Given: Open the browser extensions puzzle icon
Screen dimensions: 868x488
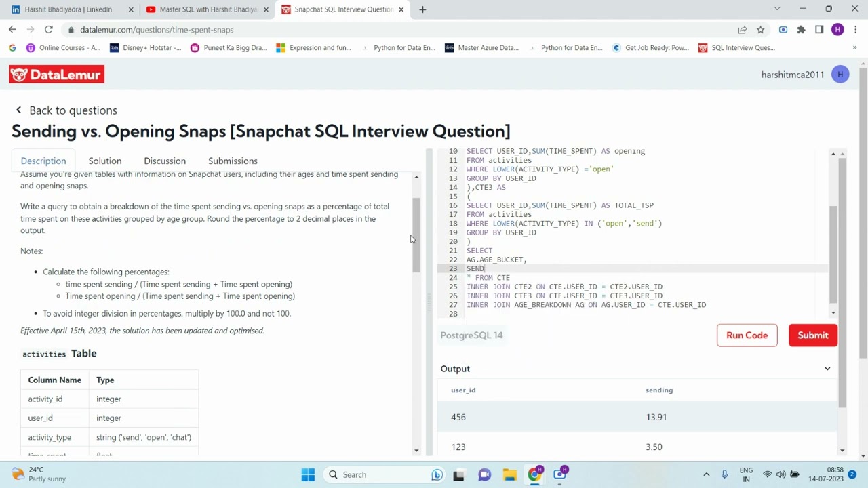Looking at the screenshot, I should click(x=801, y=30).
